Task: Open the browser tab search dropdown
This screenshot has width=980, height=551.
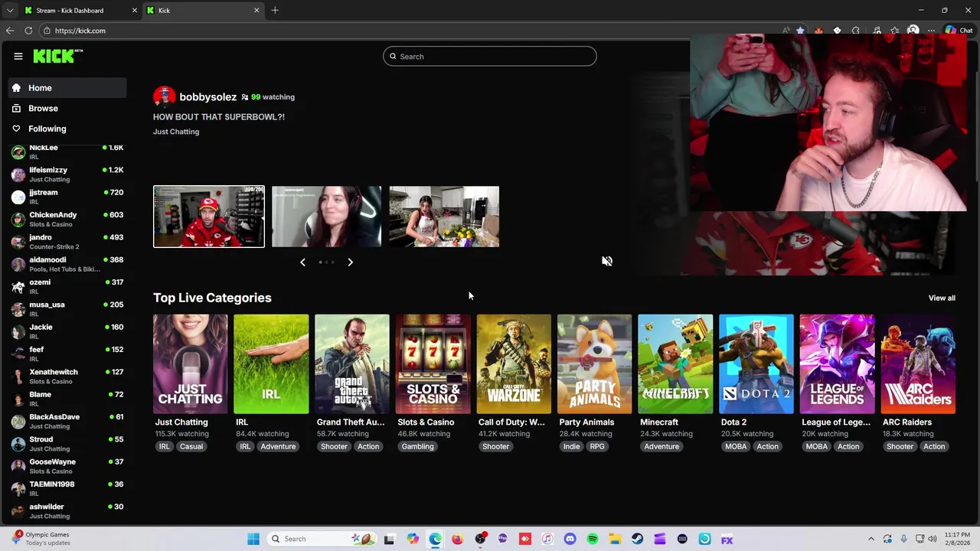Action: point(9,11)
